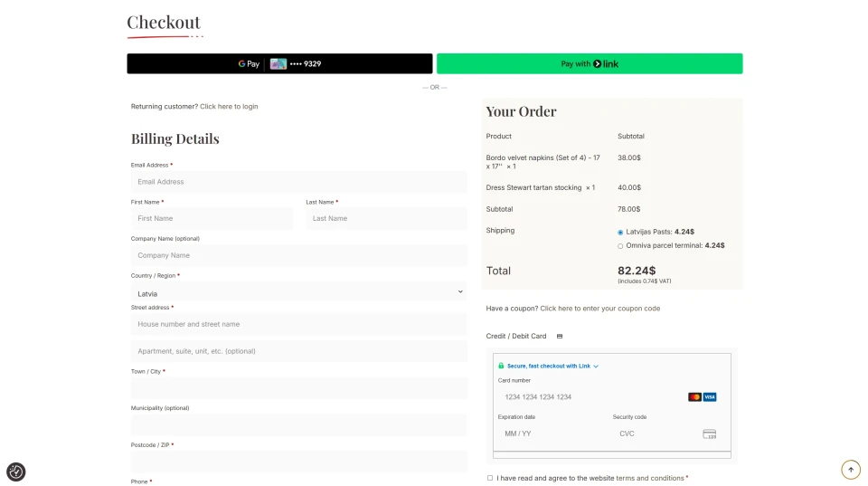The image size is (868, 486).
Task: Click the Town / City input
Action: 299,388
